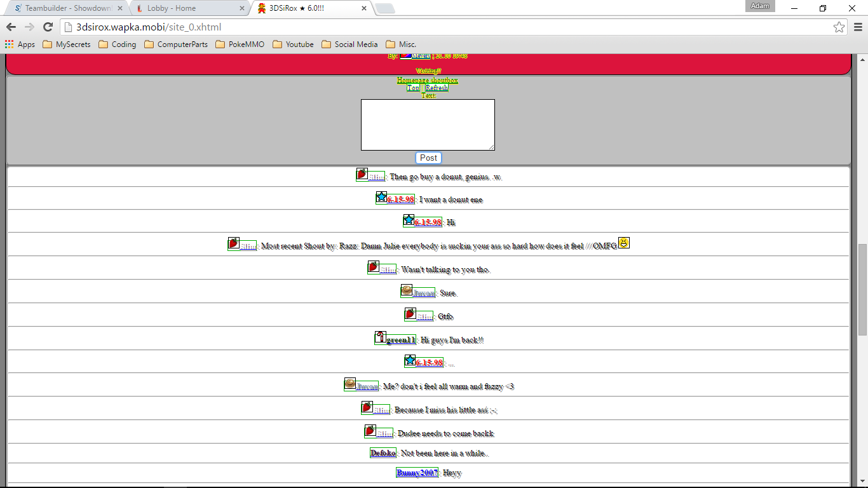The image size is (868, 488).
Task: Expand the Misc. bookmark folder
Action: tap(401, 44)
